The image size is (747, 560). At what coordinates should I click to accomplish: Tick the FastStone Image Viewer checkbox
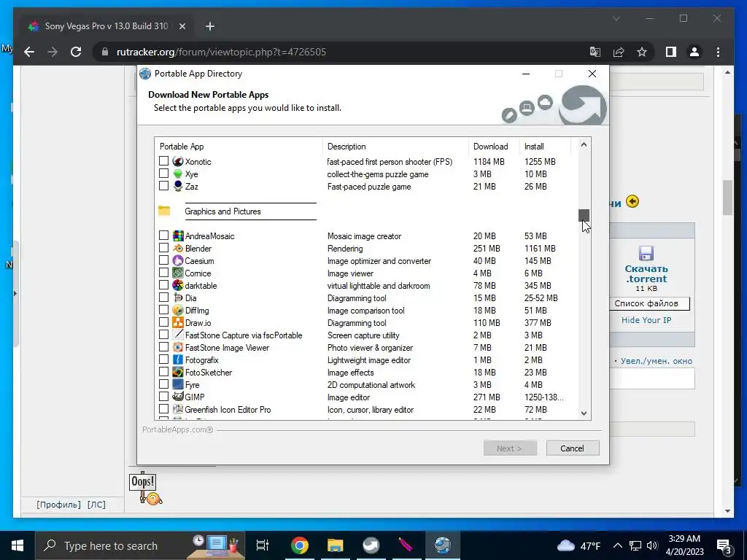tap(163, 346)
